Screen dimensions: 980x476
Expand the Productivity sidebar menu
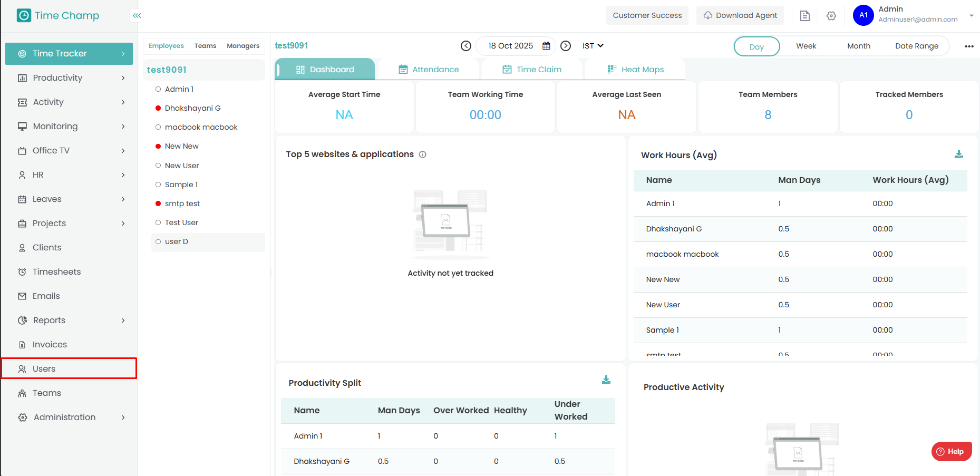point(72,78)
